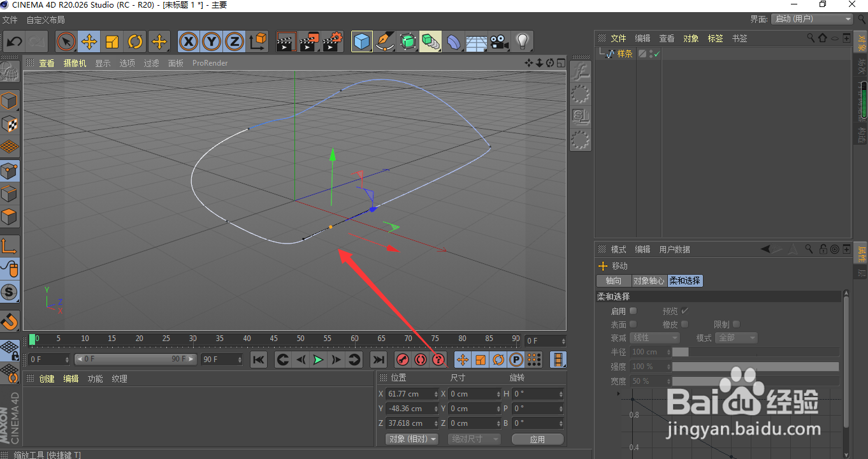Adjust the 半径 slider bar
Image resolution: width=868 pixels, height=459 pixels.
[x=756, y=352]
